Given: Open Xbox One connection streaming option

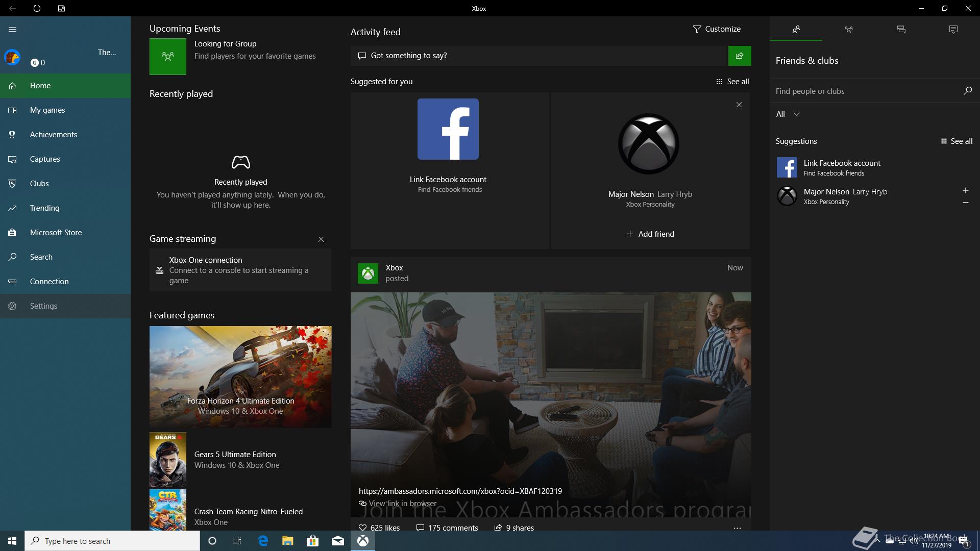Looking at the screenshot, I should [240, 270].
